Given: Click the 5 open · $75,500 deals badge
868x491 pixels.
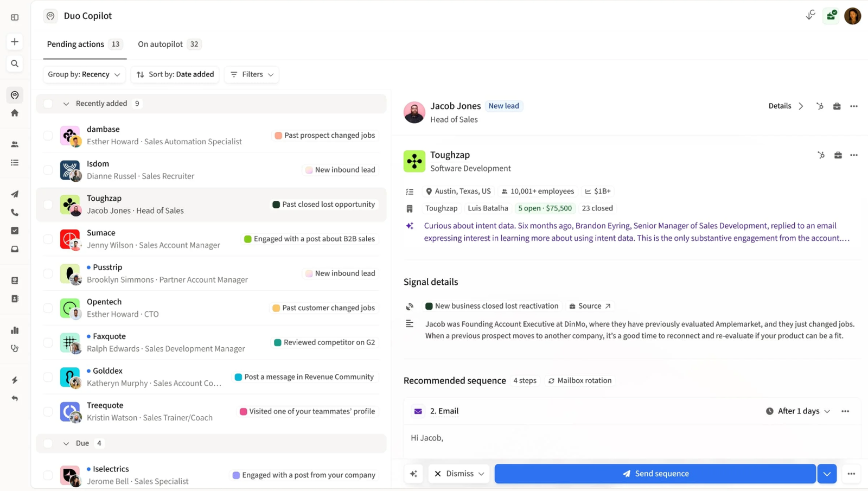Looking at the screenshot, I should (x=545, y=208).
